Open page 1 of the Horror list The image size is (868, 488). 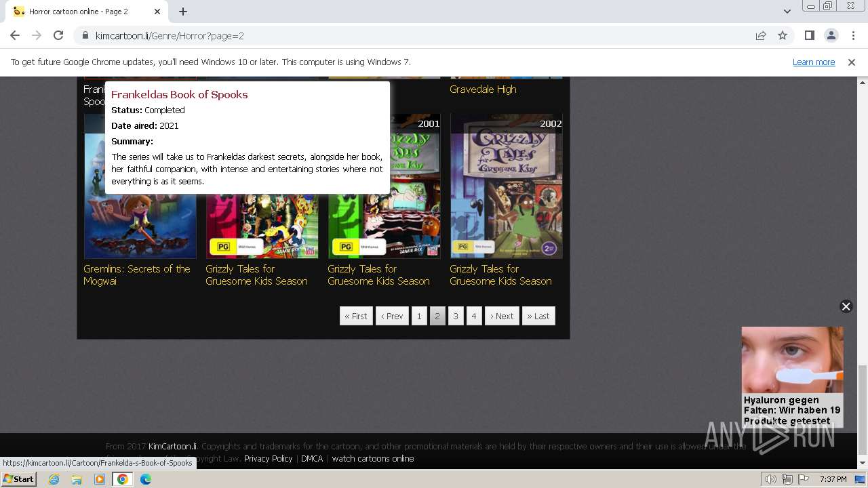click(419, 316)
